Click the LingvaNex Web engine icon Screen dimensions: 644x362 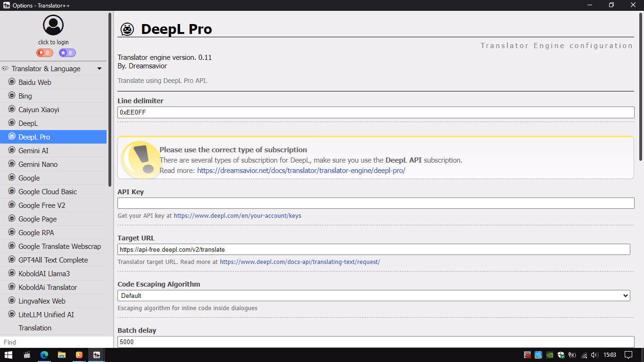coord(12,301)
